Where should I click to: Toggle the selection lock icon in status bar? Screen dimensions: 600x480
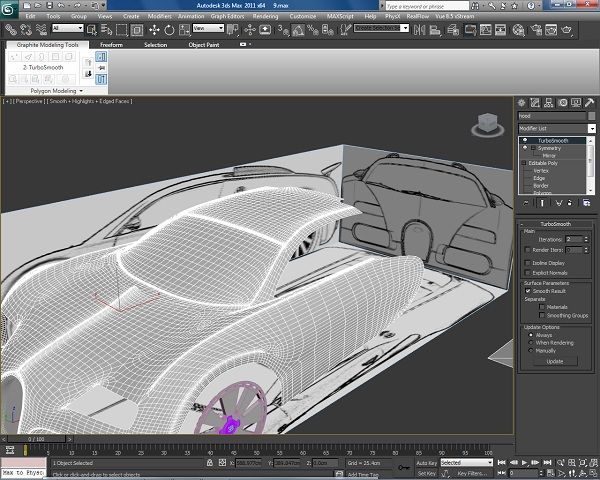point(210,462)
